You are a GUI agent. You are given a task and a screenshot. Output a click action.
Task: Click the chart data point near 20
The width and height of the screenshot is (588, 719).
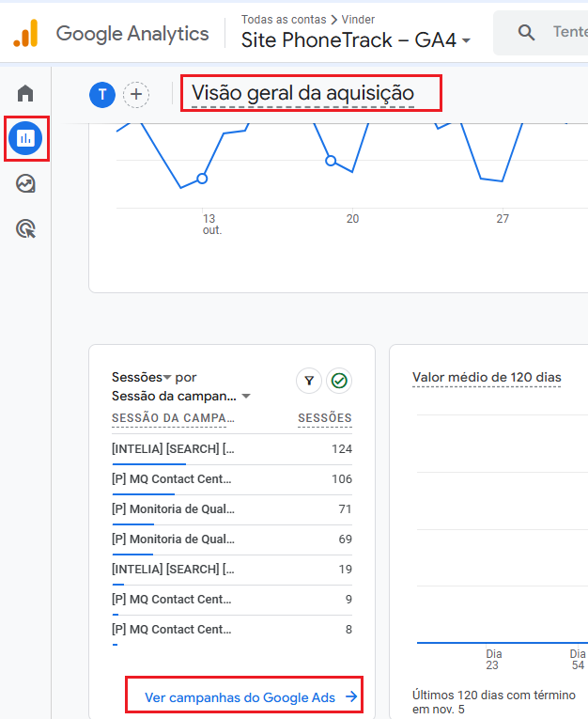331,161
